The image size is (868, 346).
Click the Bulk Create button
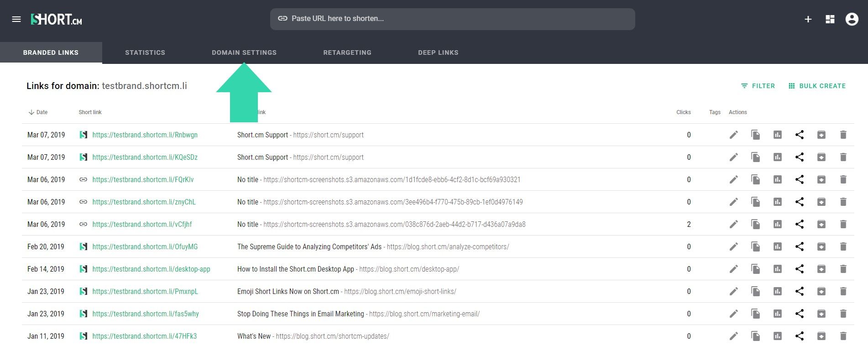coord(817,86)
